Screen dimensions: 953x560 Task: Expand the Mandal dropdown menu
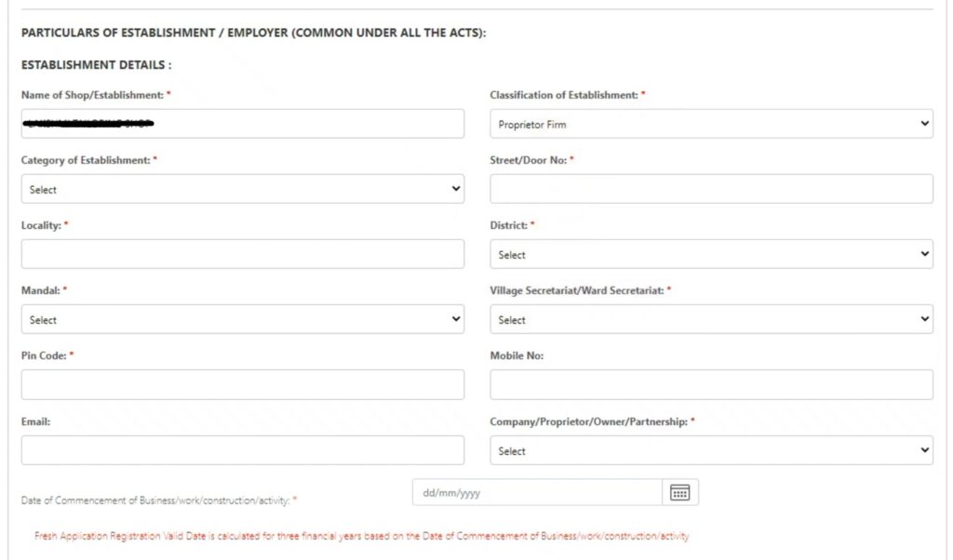[243, 319]
